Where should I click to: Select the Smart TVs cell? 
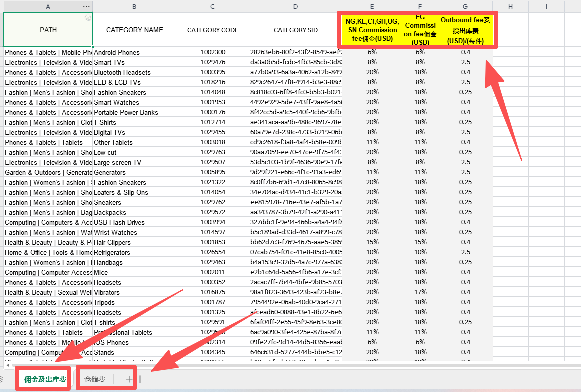[x=134, y=62]
